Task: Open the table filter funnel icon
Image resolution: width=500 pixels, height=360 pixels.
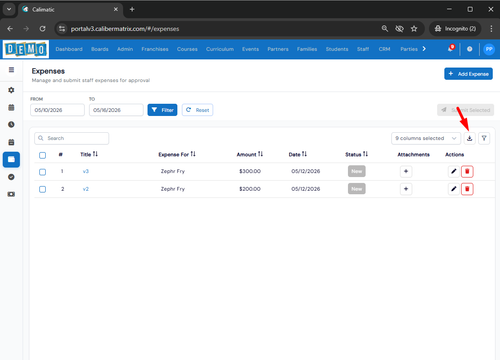Action: tap(484, 138)
